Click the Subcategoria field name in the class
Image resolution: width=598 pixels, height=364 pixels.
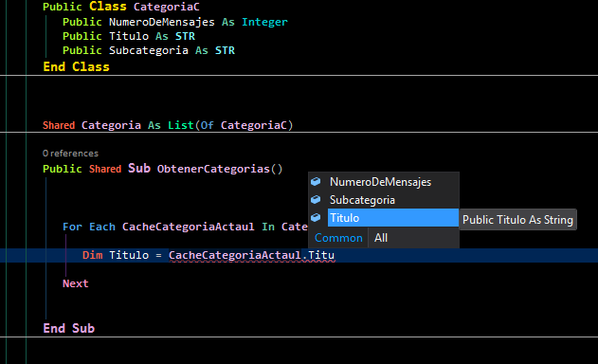point(149,50)
